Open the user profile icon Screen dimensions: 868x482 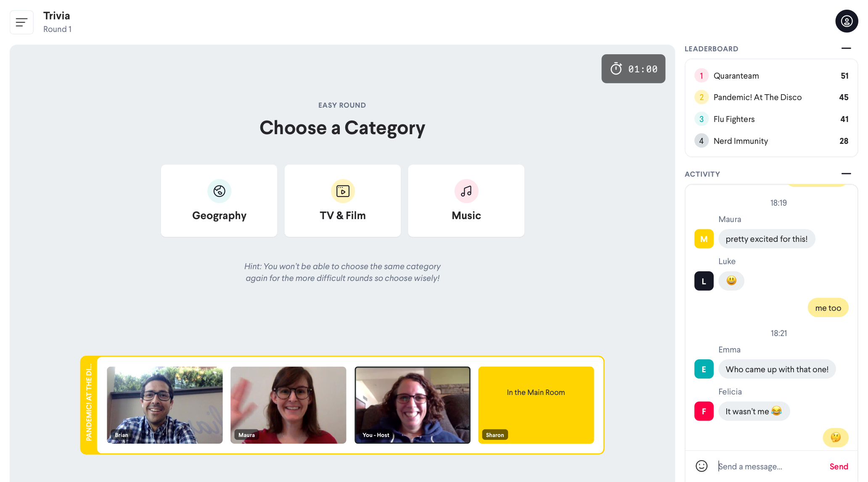click(847, 21)
